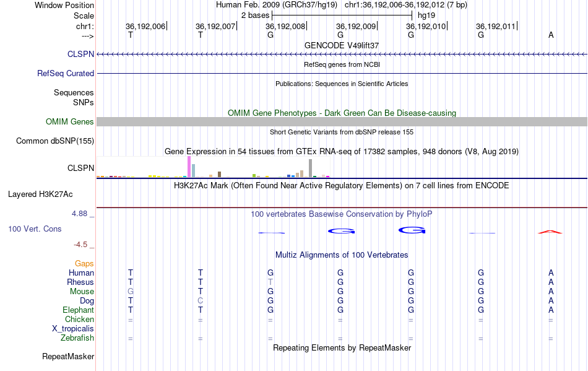Click the gray C in Dog row
This screenshot has width=588, height=371.
click(x=201, y=301)
